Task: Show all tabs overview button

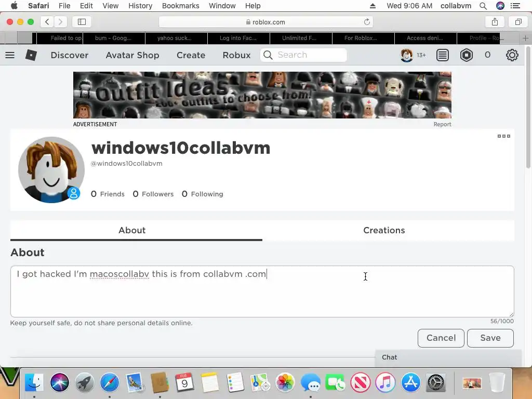Action: 518,22
